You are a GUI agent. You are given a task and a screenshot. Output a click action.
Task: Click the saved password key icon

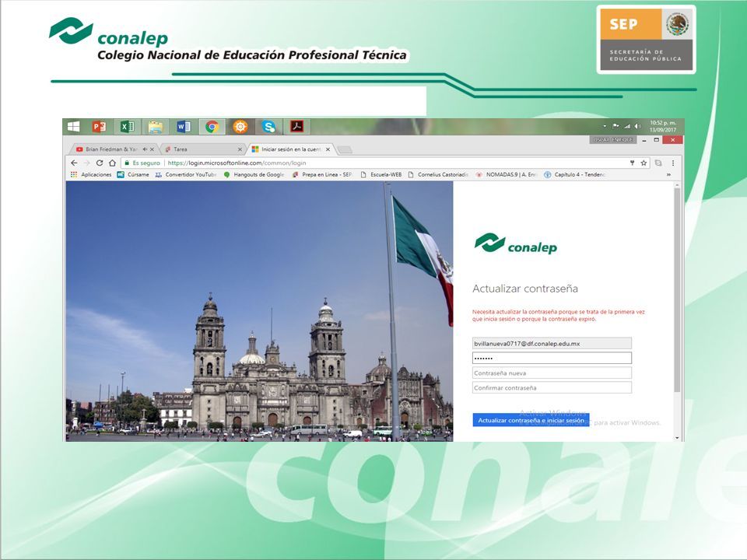(x=632, y=163)
